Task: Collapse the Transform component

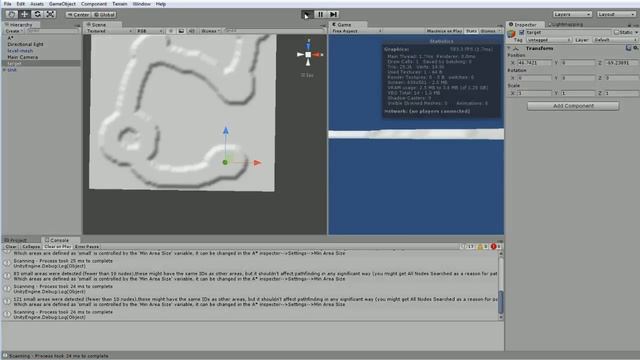Action: (509, 48)
